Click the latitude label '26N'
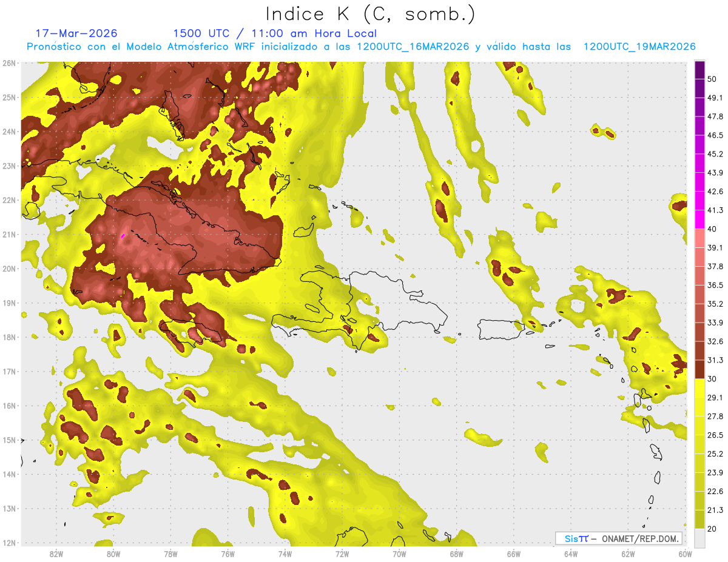 [x=9, y=63]
